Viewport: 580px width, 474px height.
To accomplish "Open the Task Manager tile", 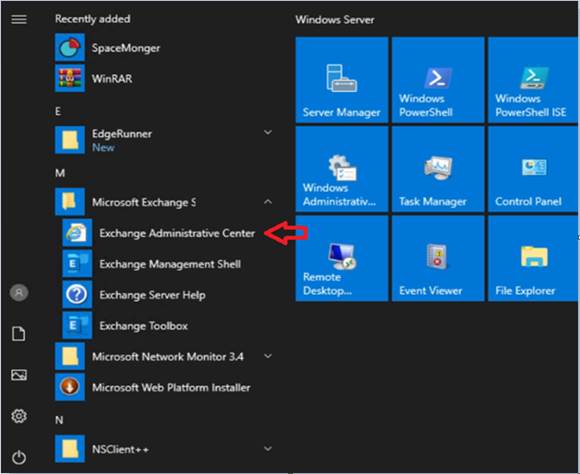I will click(438, 169).
